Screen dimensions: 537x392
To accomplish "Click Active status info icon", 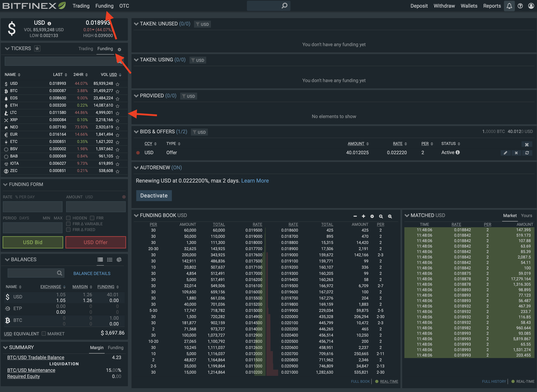I will click(457, 152).
